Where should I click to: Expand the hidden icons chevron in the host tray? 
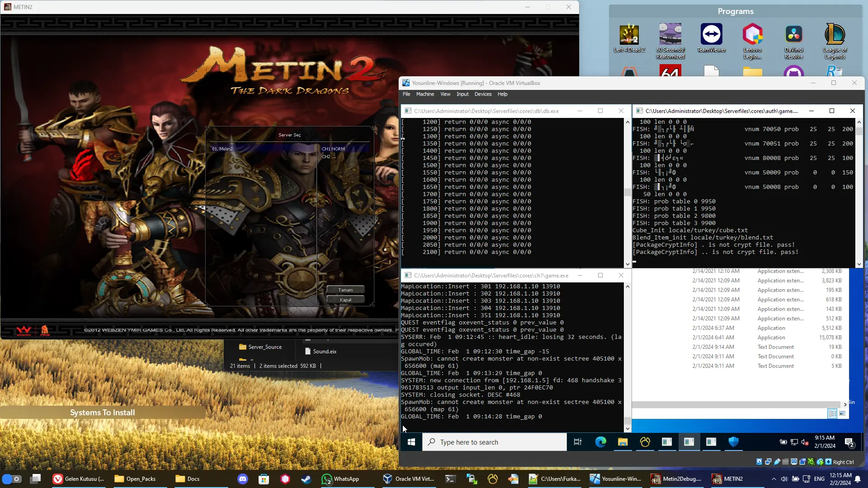[774, 479]
